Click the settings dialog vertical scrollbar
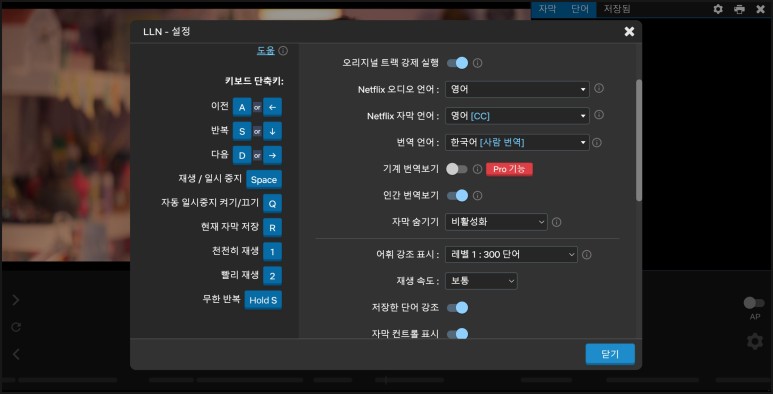The image size is (773, 394). (x=639, y=141)
